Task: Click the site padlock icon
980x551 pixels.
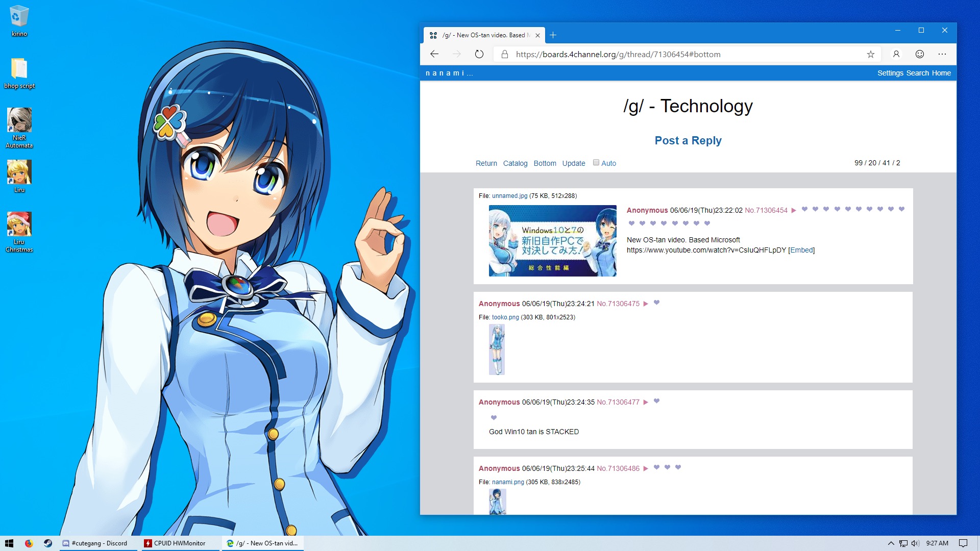Action: (505, 54)
